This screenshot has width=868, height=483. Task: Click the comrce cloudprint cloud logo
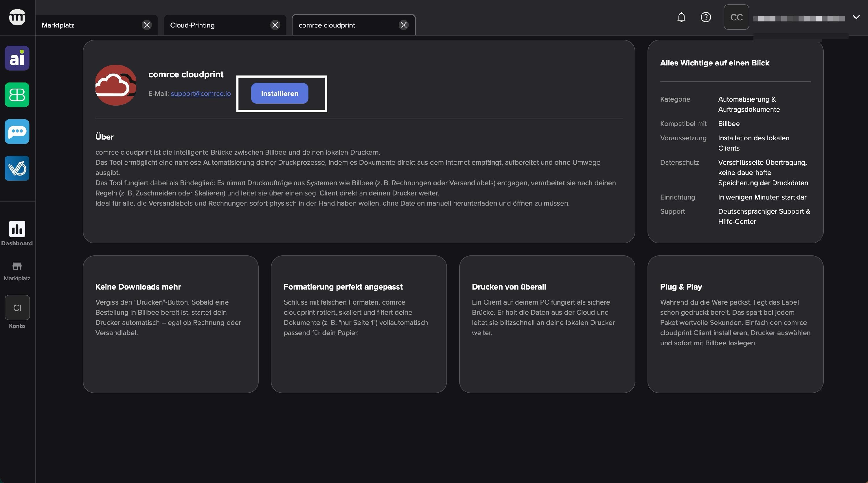click(x=115, y=85)
